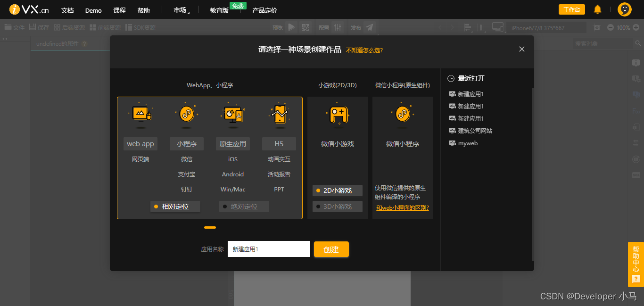The width and height of the screenshot is (644, 306).
Task: Open the notification bell
Action: pos(597,9)
